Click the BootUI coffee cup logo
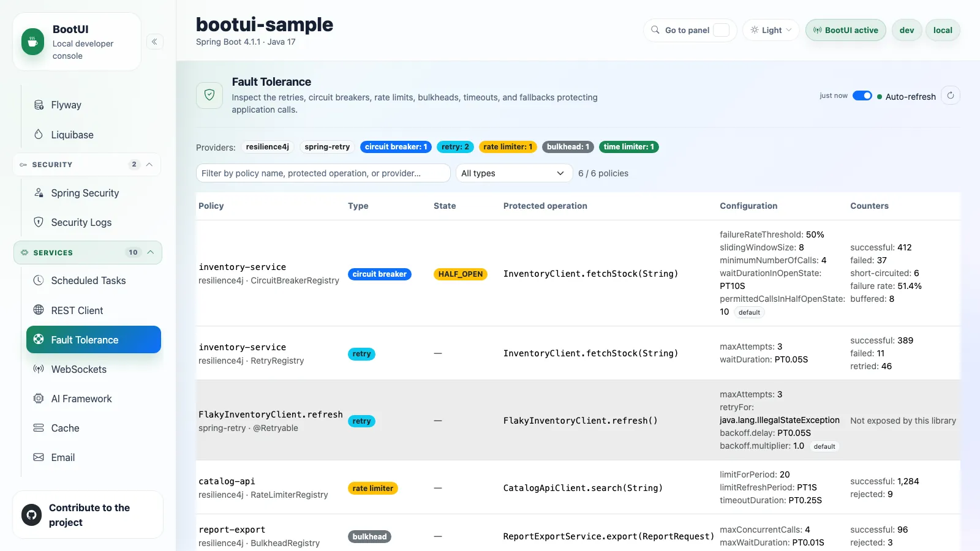 click(x=33, y=42)
